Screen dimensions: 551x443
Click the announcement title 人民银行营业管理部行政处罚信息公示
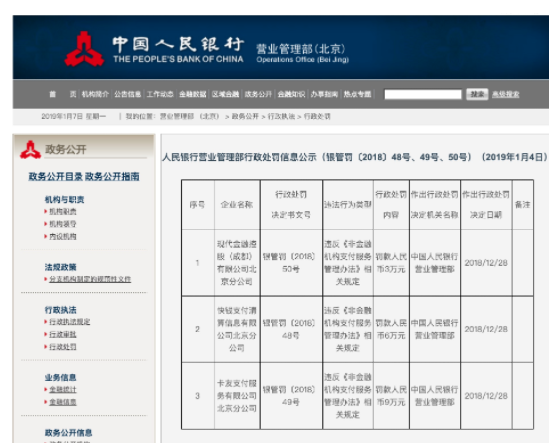355,157
